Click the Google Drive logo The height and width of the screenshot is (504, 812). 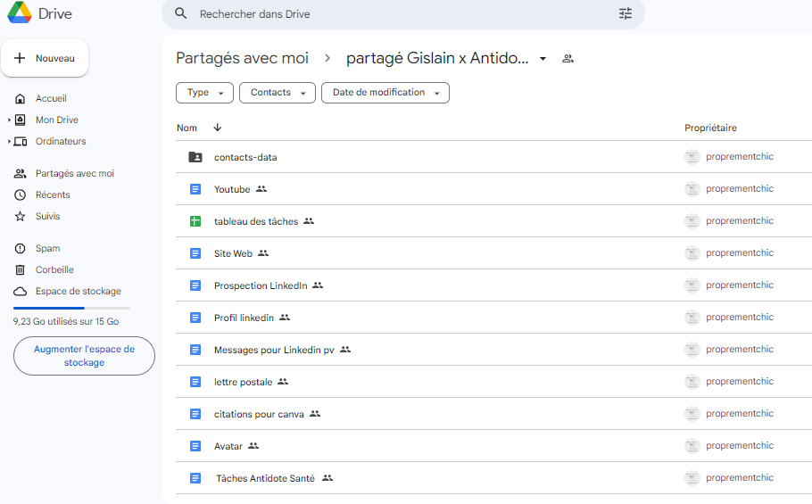coord(20,13)
